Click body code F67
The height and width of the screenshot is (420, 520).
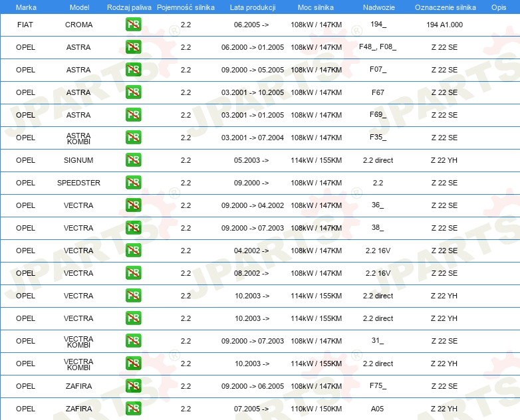[x=378, y=92]
